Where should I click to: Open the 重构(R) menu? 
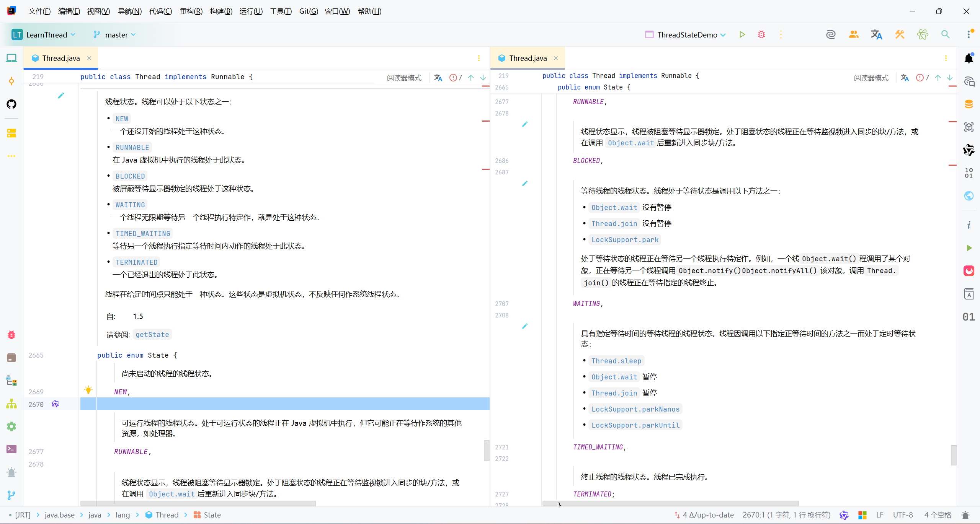click(x=191, y=11)
